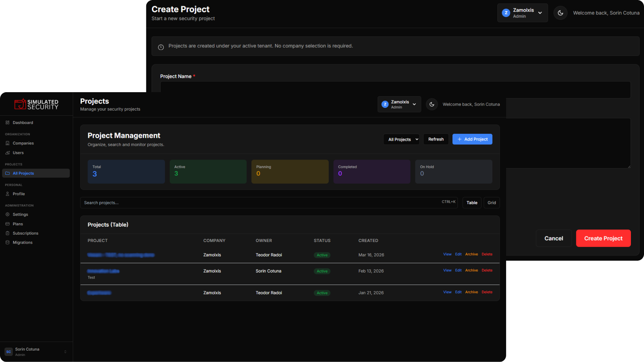Toggle dark mode moon icon in Projects header
Screen dimensions: 644x362
432,104
